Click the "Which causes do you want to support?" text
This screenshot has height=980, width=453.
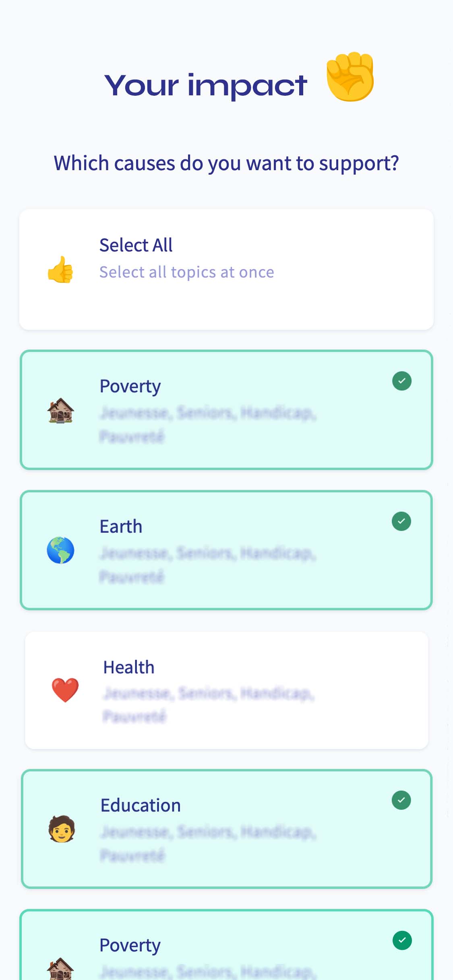226,163
